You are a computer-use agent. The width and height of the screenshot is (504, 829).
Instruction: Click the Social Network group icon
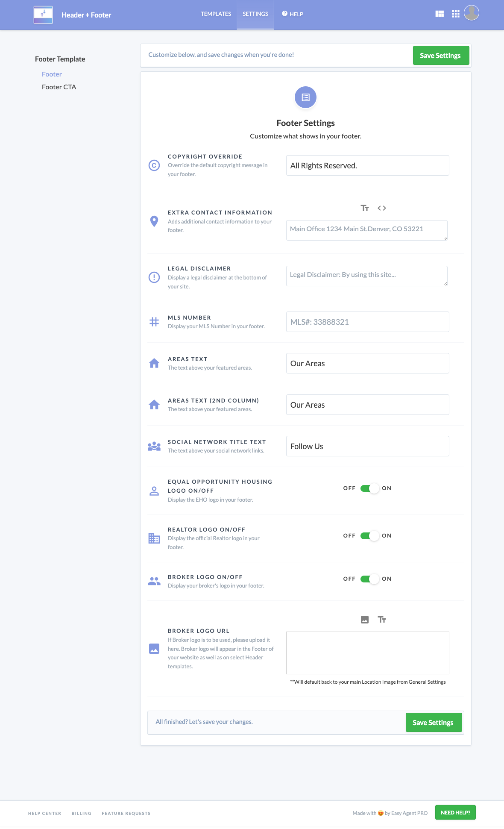[x=154, y=446]
